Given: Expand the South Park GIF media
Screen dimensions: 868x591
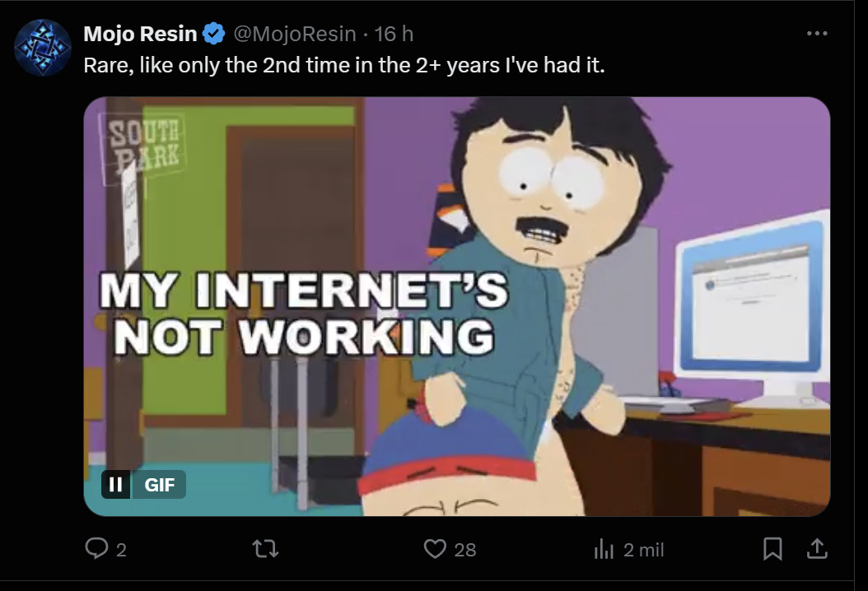Looking at the screenshot, I should coord(457,306).
